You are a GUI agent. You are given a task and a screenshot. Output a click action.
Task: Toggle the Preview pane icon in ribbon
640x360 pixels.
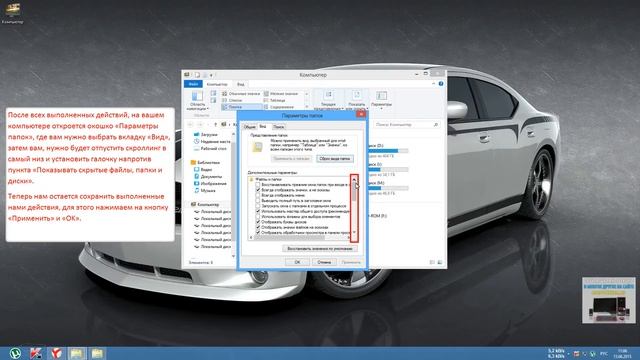(x=213, y=93)
